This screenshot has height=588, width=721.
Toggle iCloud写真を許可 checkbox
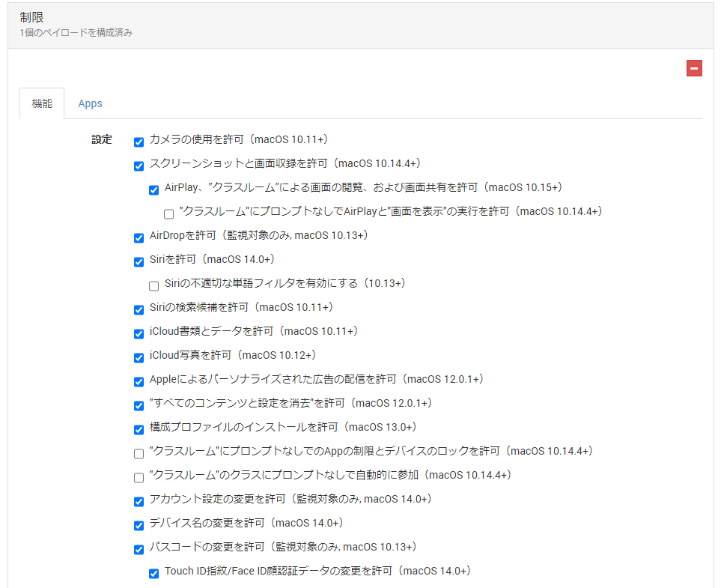click(139, 358)
